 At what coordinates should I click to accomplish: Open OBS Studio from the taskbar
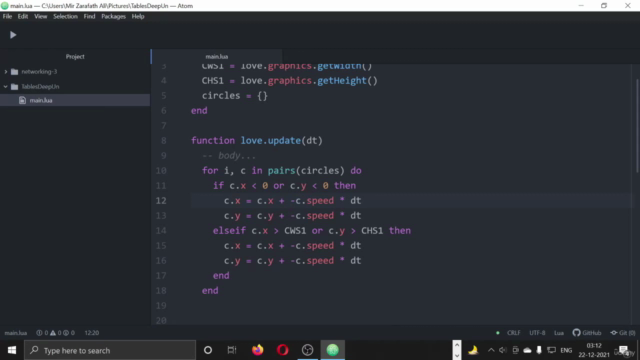(x=307, y=350)
